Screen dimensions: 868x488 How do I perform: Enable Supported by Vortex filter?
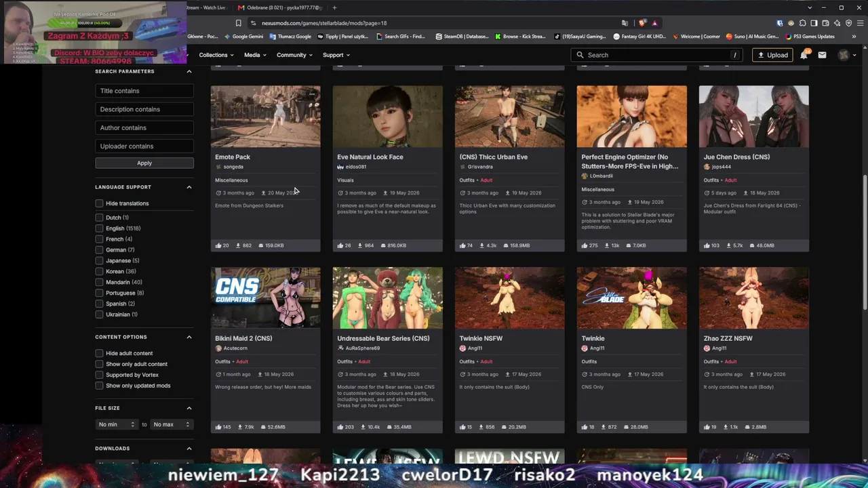tap(99, 375)
